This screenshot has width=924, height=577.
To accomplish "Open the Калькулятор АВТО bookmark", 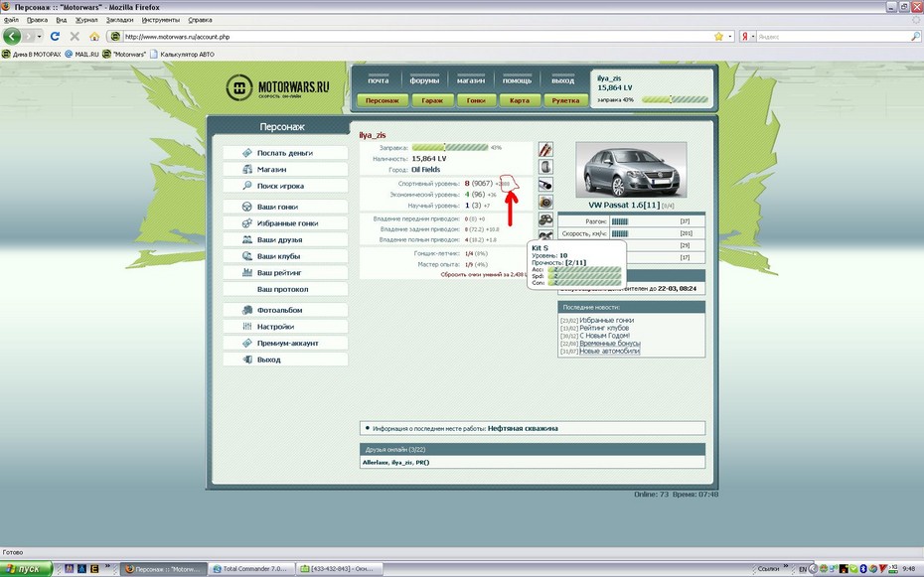I will coord(182,55).
